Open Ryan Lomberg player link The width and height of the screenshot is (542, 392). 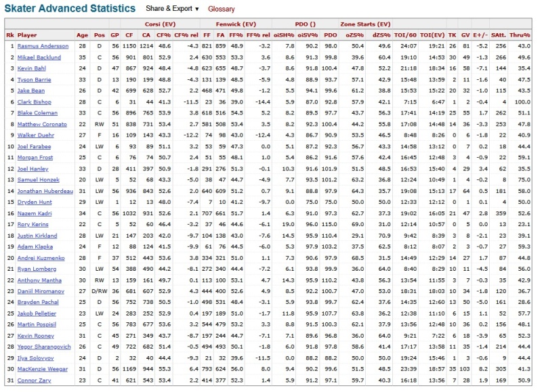click(37, 269)
